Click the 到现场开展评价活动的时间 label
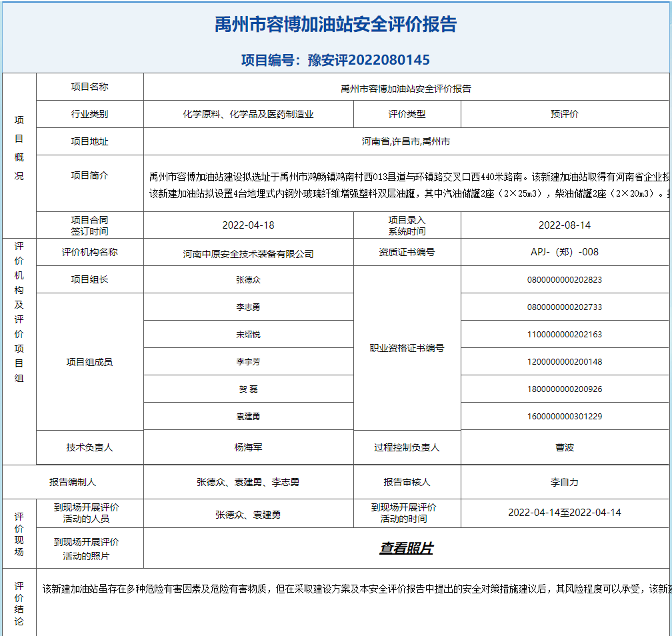Screen dimensions: 672x636 tap(404, 513)
